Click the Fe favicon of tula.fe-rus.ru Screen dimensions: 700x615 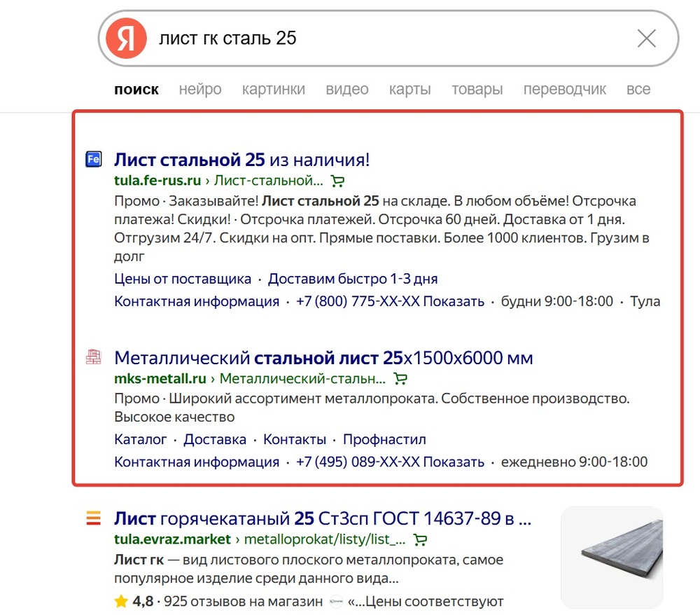tap(93, 160)
